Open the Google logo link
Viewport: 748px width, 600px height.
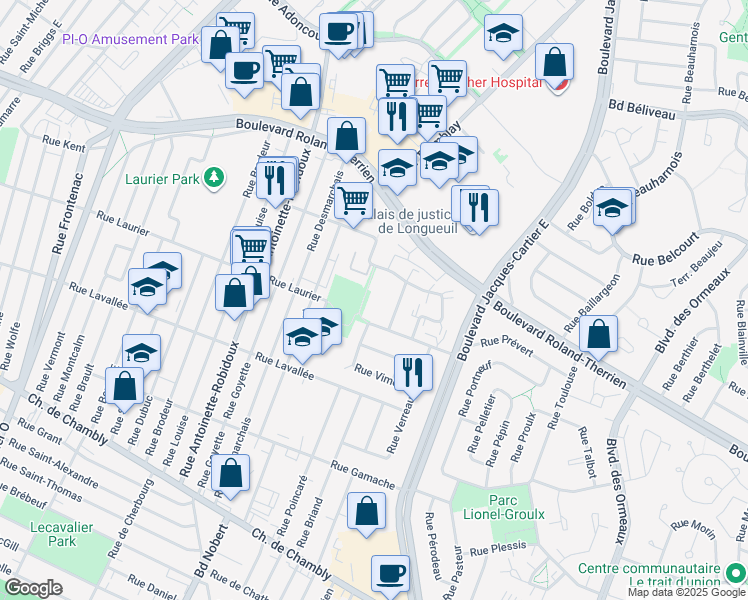[x=33, y=589]
